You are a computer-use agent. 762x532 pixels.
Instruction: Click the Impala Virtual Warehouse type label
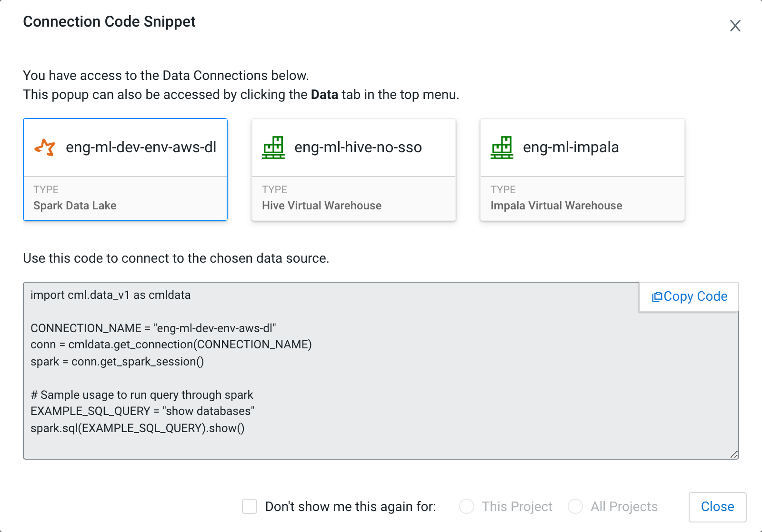[x=556, y=206]
